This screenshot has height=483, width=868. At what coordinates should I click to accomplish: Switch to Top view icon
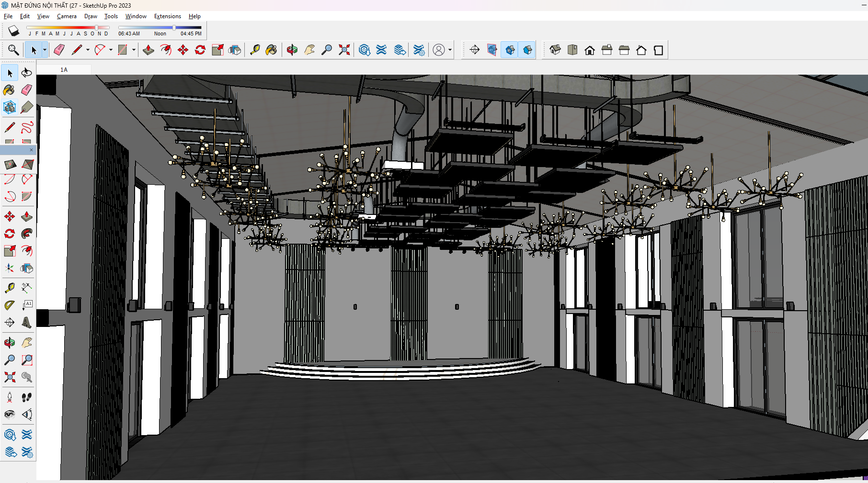tap(572, 50)
